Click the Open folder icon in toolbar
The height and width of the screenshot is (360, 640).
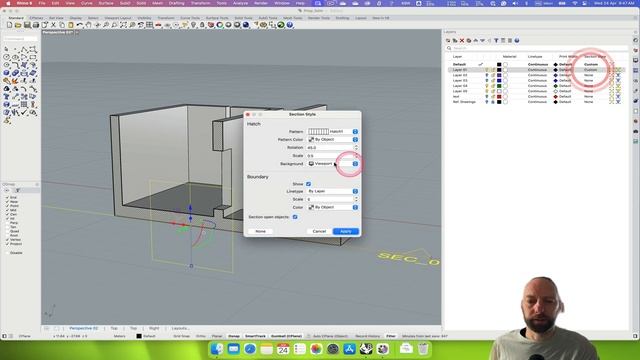coord(18,25)
